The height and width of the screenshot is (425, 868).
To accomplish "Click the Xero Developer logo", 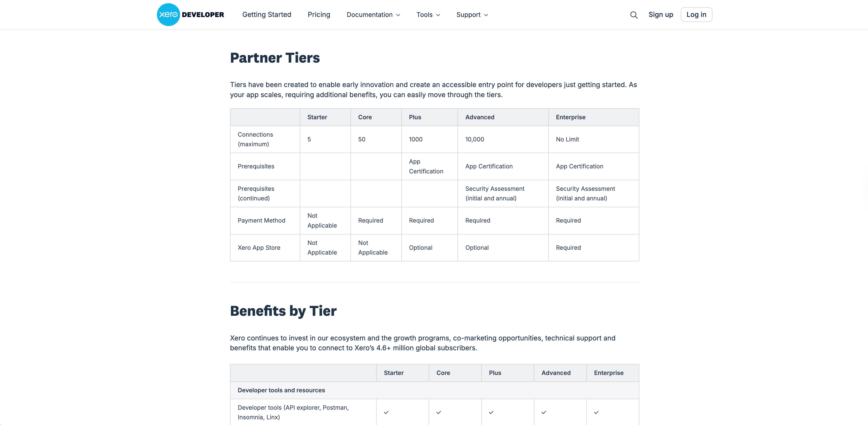I will click(x=190, y=14).
